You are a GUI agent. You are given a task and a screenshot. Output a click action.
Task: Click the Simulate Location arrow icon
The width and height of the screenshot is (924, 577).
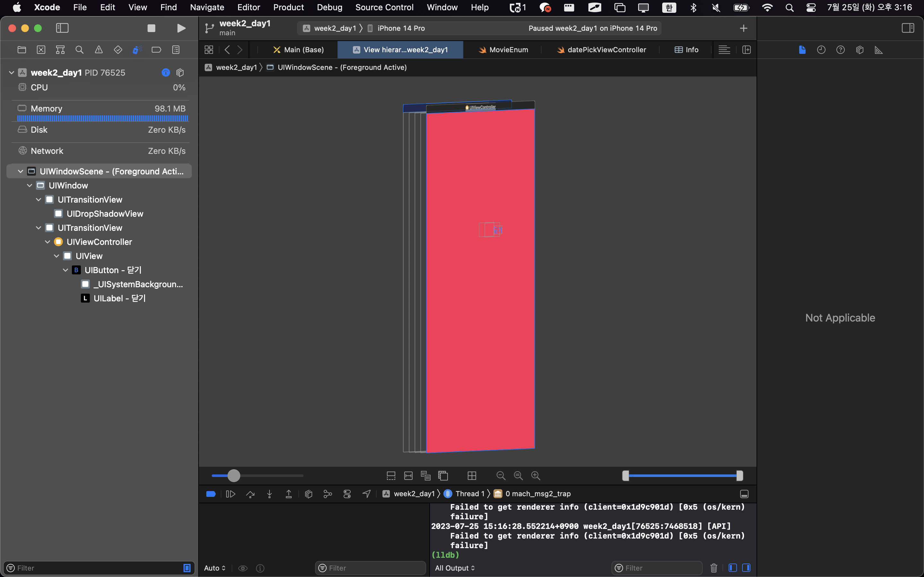[366, 494]
